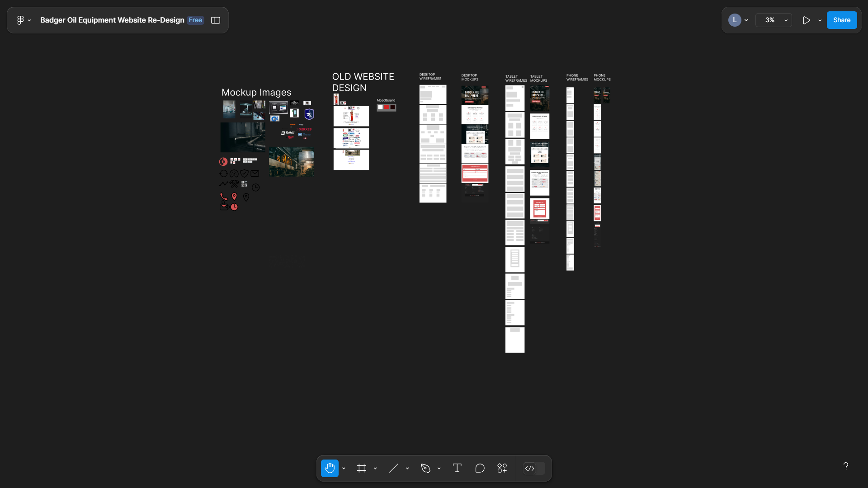Expand Frame tool options chevron
This screenshot has height=488, width=868.
(376, 469)
